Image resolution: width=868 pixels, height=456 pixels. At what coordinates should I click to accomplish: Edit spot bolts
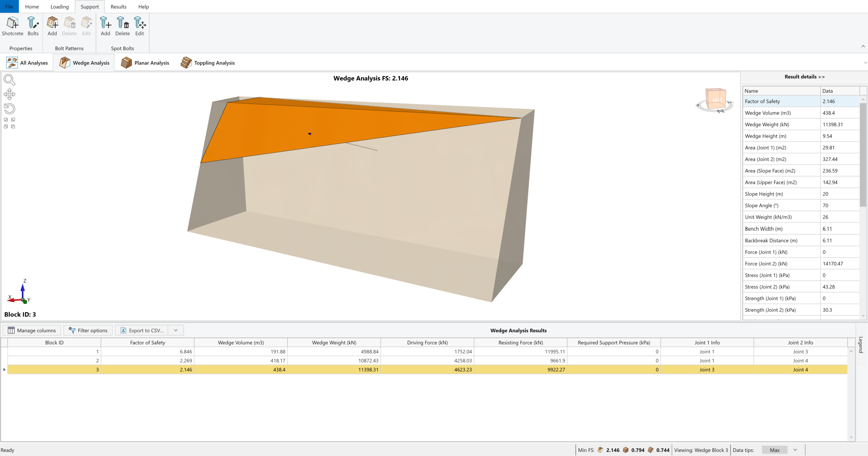pos(139,26)
